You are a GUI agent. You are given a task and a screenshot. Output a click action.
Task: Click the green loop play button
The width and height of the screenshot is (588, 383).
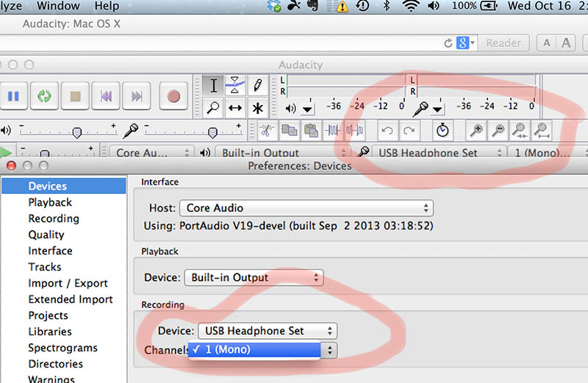[x=44, y=96]
